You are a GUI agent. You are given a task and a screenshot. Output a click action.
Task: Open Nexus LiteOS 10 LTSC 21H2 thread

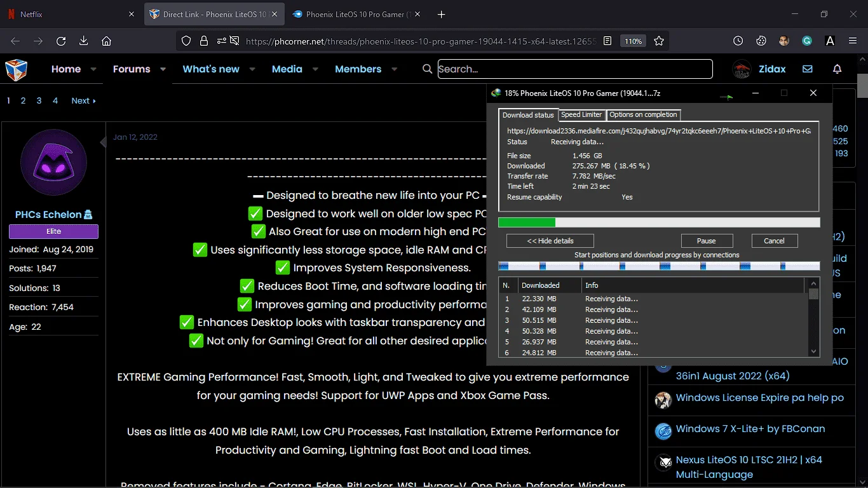pos(749,467)
